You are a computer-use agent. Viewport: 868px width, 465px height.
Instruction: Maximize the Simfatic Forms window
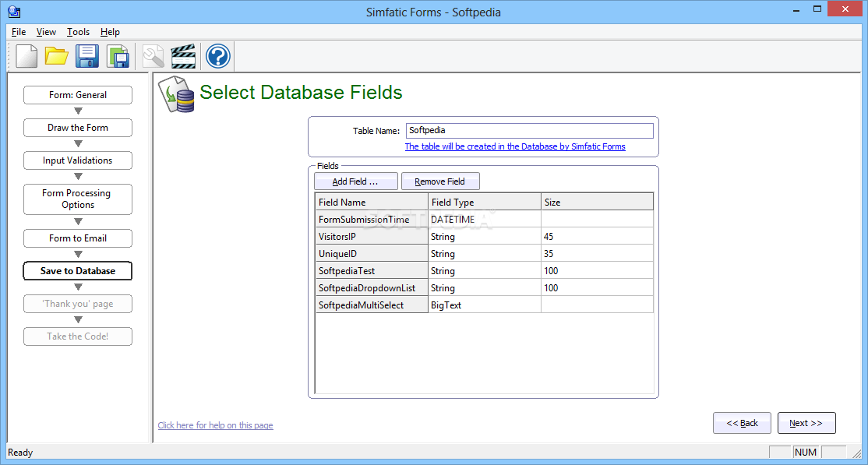click(x=817, y=9)
